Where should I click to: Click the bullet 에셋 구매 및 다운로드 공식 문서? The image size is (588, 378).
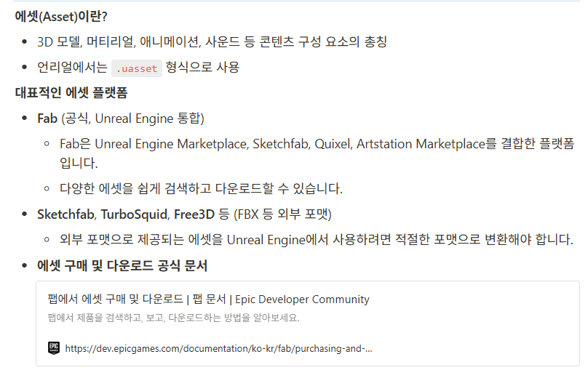pos(122,265)
